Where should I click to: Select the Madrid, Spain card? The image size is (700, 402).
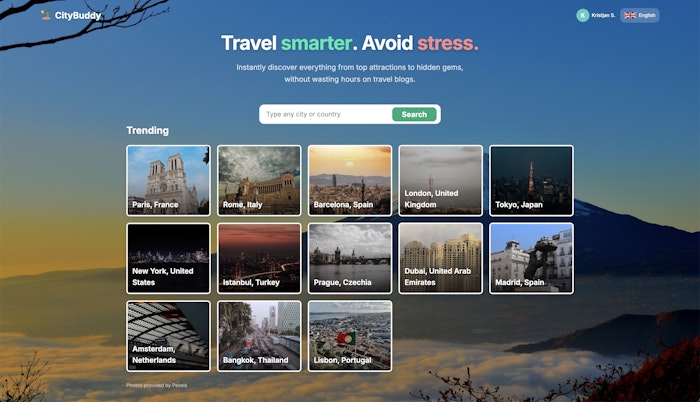click(531, 258)
